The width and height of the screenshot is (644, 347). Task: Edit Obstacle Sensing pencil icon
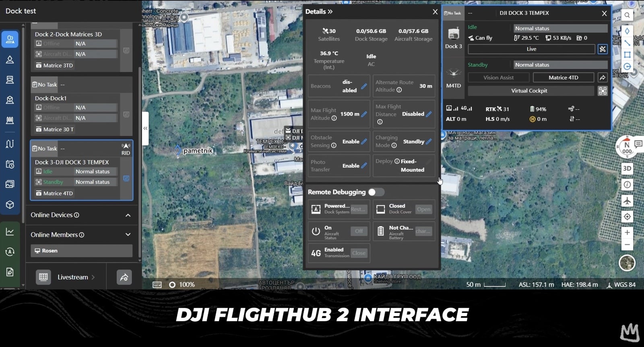(x=364, y=142)
